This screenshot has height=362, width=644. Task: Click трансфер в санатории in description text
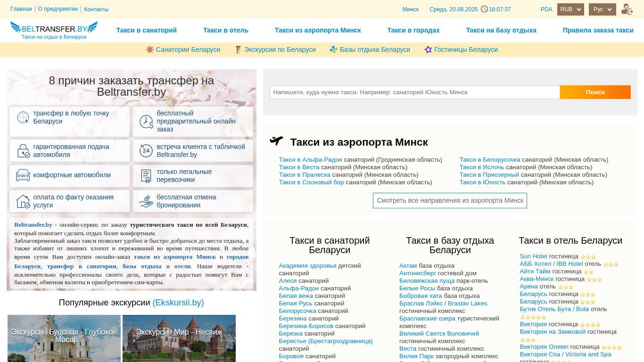(x=82, y=266)
